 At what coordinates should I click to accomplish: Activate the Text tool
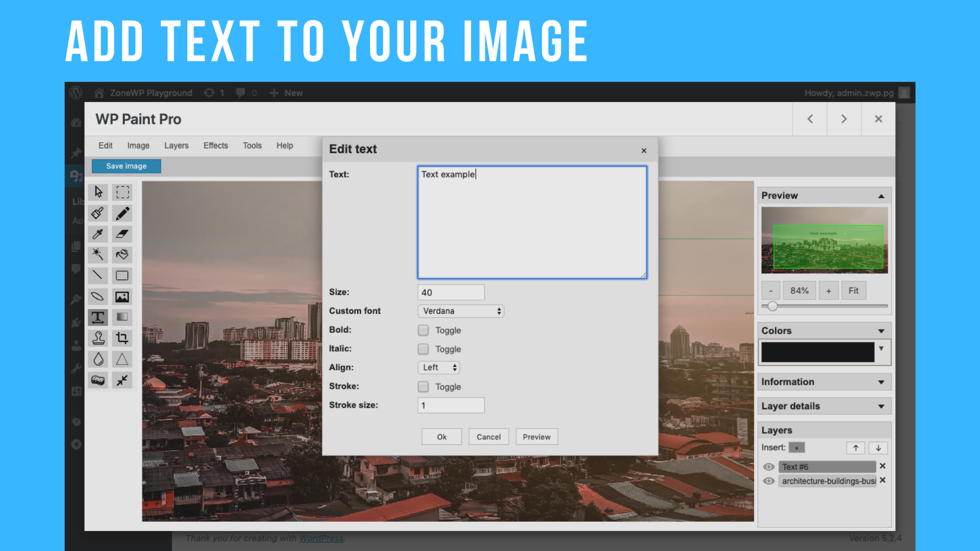(98, 317)
